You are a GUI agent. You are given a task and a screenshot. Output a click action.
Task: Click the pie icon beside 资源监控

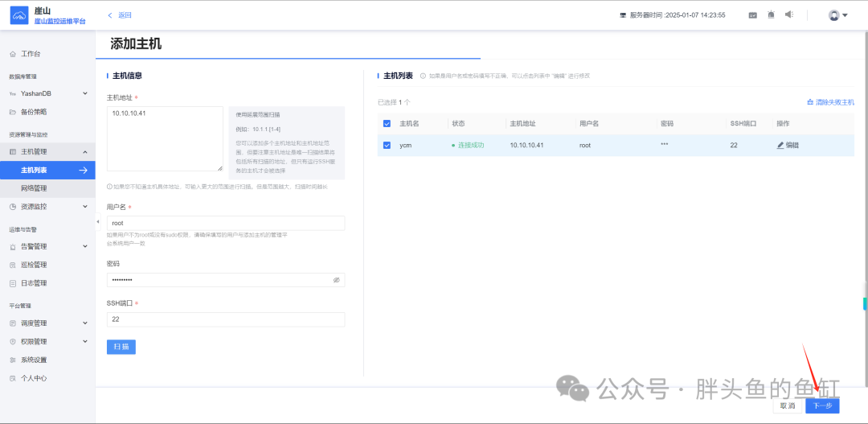point(13,207)
